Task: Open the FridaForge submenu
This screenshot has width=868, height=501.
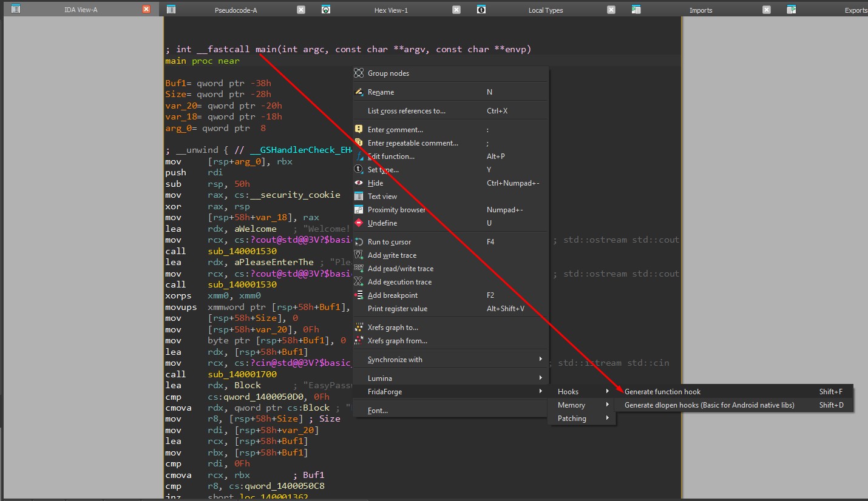Action: point(451,391)
